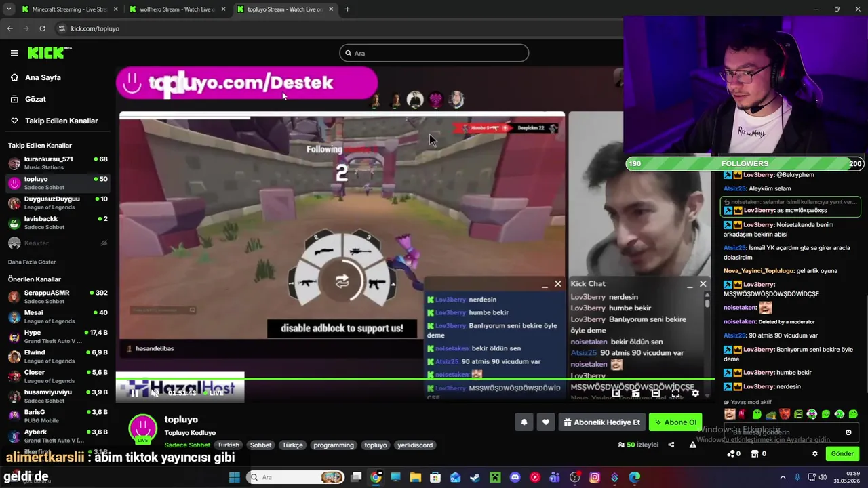The image size is (868, 488).
Task: Close the Kick Chat popup window
Action: tap(703, 284)
